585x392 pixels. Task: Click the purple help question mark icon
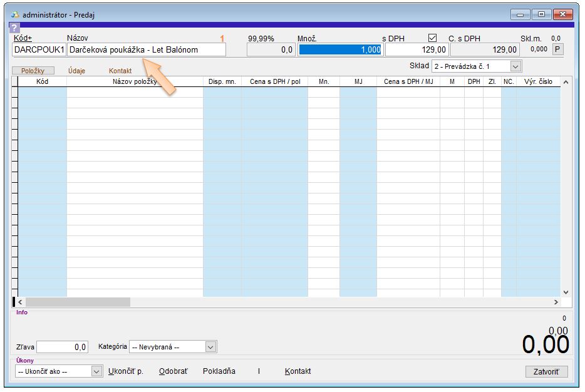pos(14,28)
